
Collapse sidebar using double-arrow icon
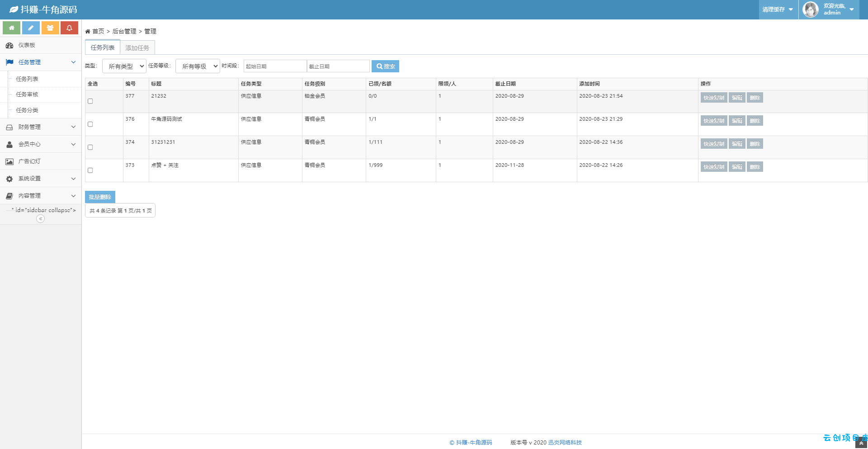coord(41,219)
